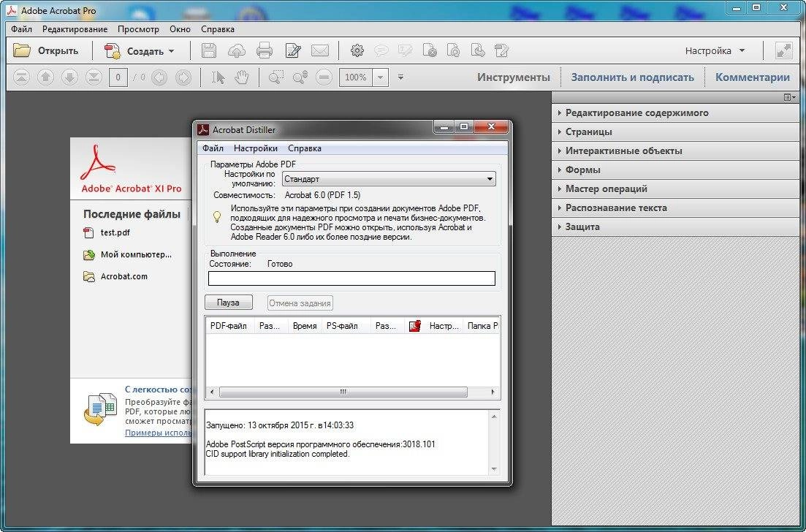Click the security icon in Distiller column header
806x532 pixels.
(x=415, y=326)
